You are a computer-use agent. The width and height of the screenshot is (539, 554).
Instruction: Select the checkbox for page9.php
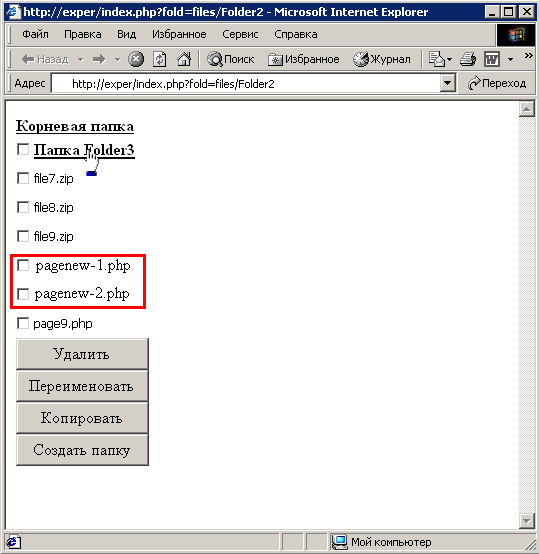pos(23,323)
